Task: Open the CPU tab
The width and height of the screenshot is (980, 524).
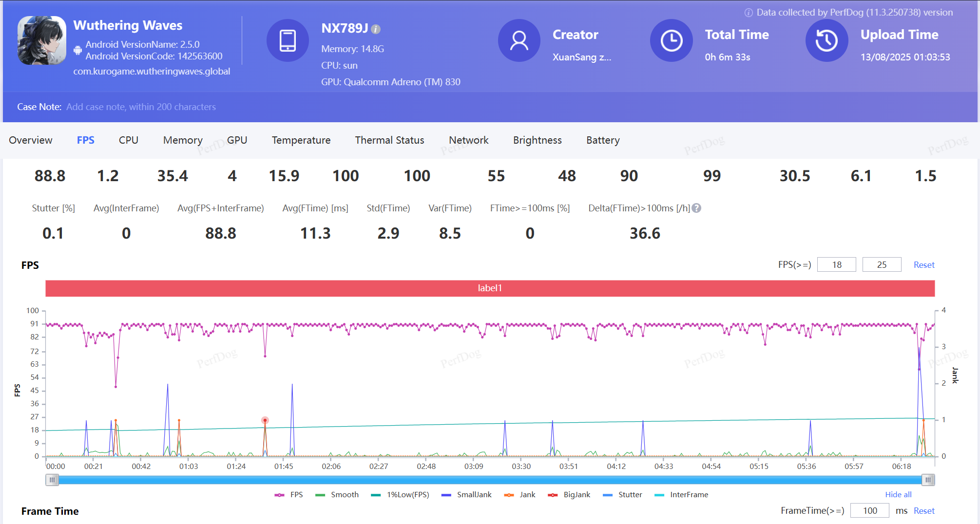Action: pos(129,140)
